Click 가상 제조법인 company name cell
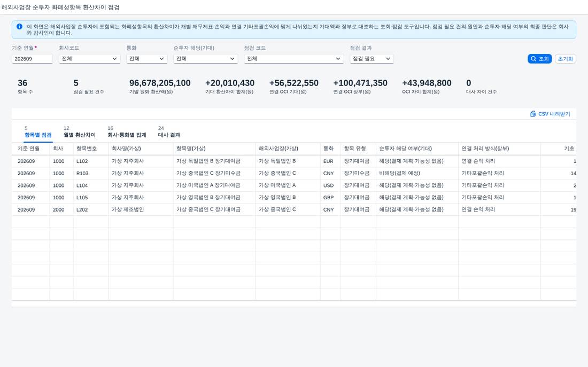 coord(141,209)
